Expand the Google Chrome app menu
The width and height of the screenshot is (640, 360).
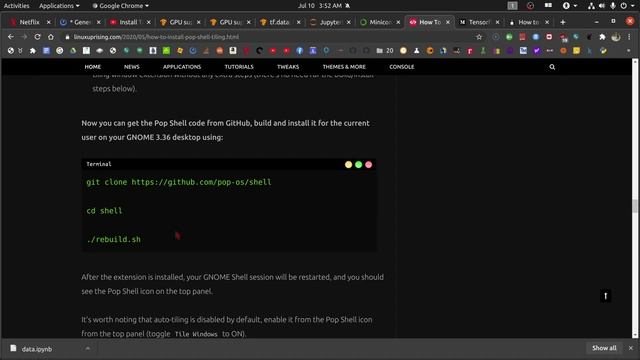point(120,6)
